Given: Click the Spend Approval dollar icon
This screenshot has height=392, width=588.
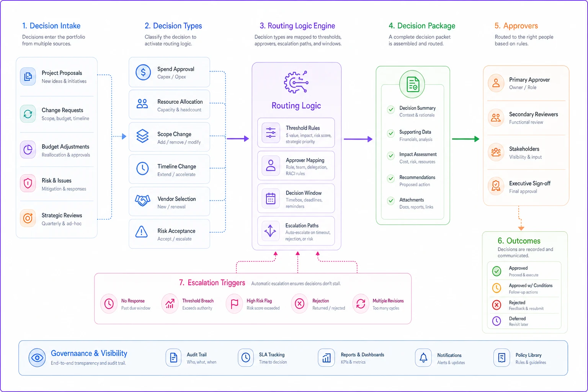Looking at the screenshot, I should coord(143,72).
